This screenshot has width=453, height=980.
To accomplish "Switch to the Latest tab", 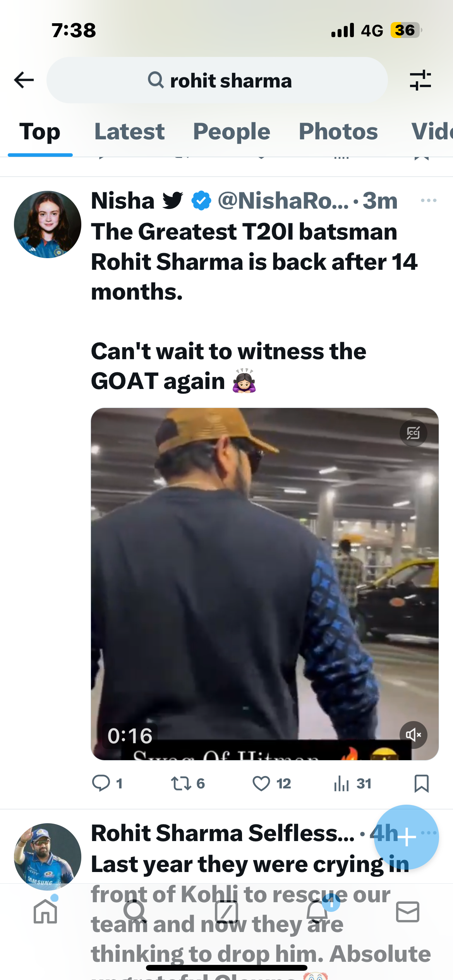I will (130, 132).
